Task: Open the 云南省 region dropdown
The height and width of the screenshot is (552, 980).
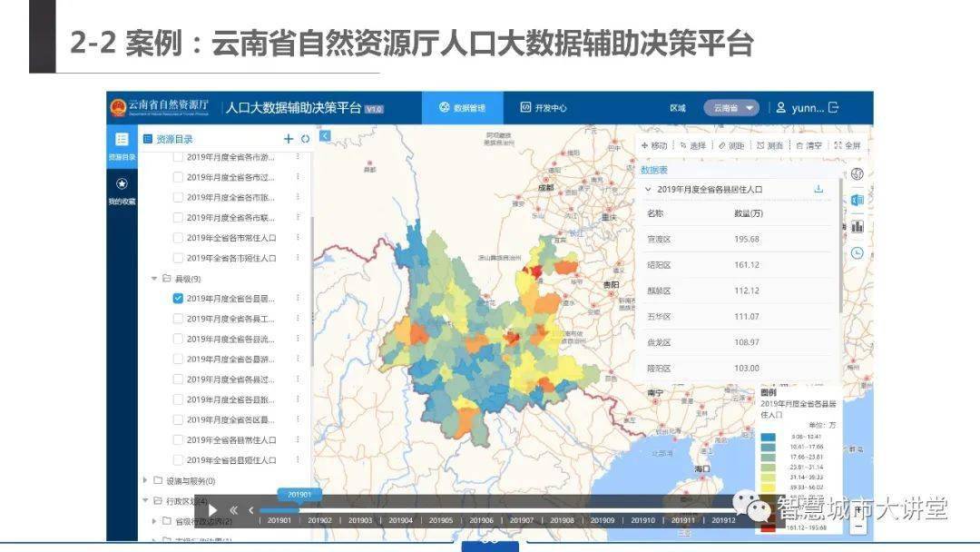Action: tap(731, 107)
